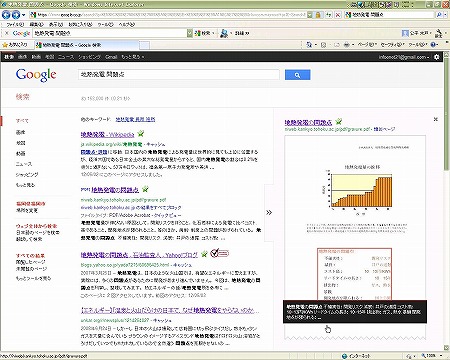Click もっとツールを見る in sidebar
Viewport: 450px width, 360px height.
34,278
